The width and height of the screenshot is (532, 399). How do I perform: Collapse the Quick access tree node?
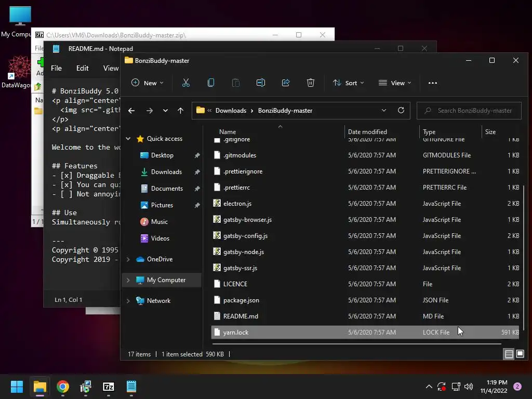coord(128,138)
